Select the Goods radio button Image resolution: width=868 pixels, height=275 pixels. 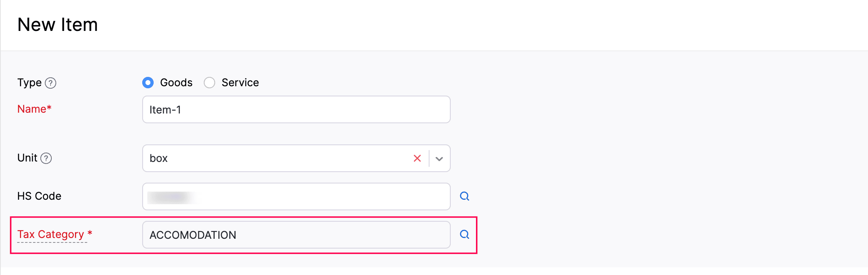tap(148, 83)
